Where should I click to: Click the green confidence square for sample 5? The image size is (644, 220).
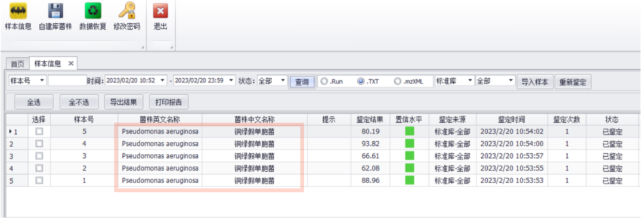[410, 132]
